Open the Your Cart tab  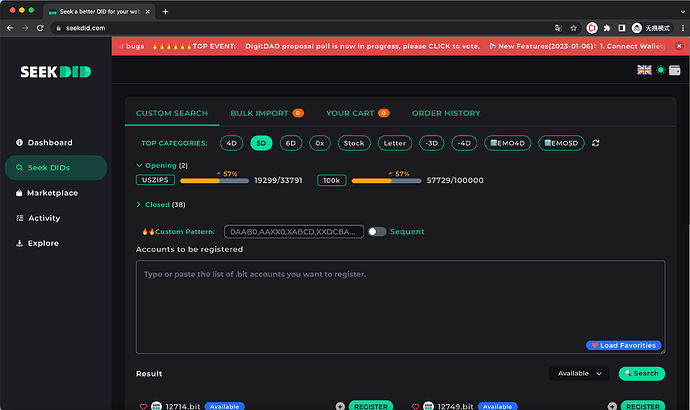(358, 113)
